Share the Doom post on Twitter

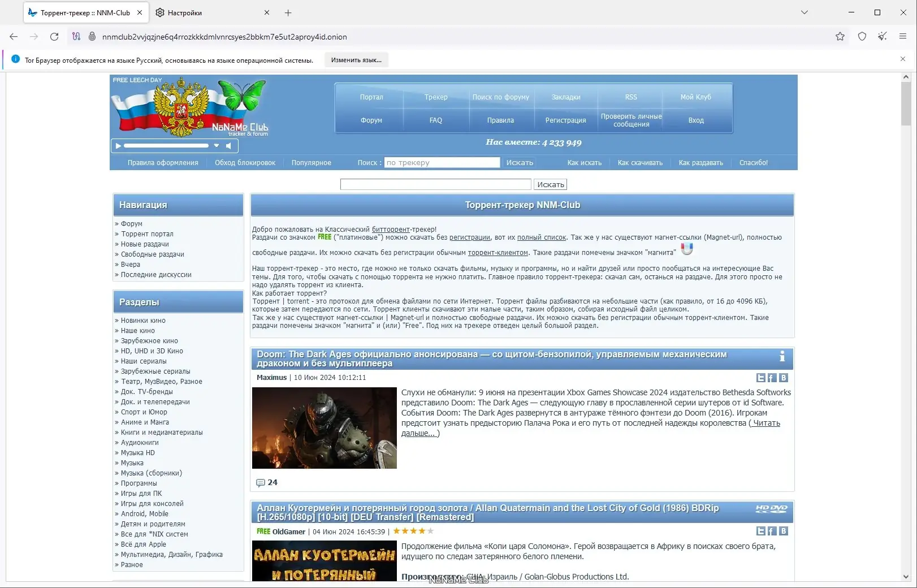[761, 378]
